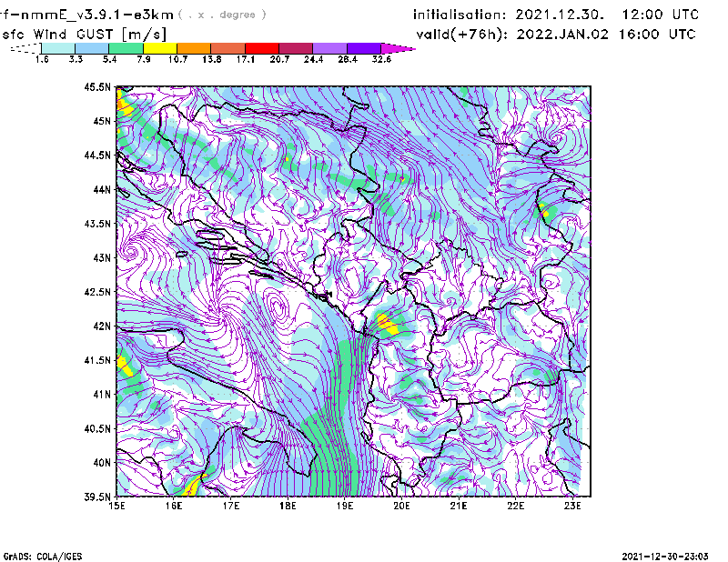The width and height of the screenshot is (728, 562).
Task: Click the white dashed arrow below 1.6
Action: [24, 48]
